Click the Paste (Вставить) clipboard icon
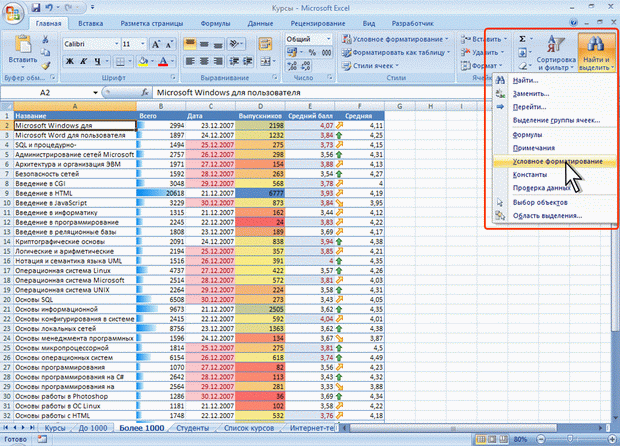The height and width of the screenshot is (446, 620). coord(23,44)
